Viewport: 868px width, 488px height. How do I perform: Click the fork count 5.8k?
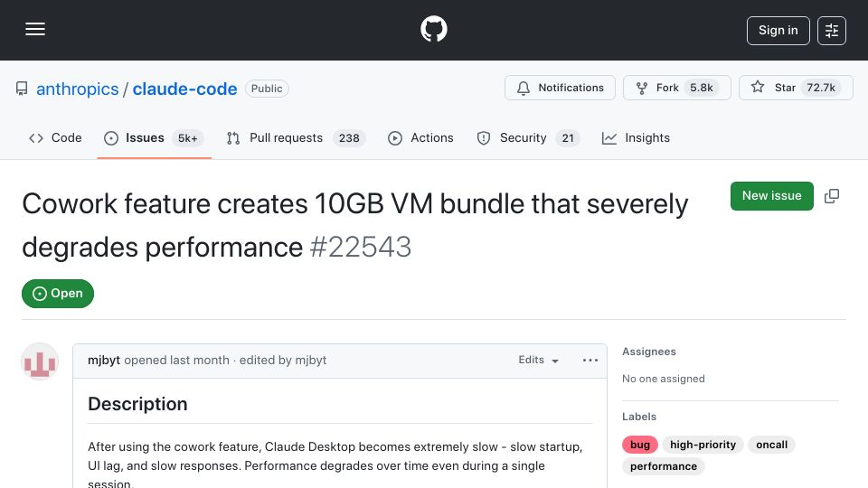click(701, 88)
